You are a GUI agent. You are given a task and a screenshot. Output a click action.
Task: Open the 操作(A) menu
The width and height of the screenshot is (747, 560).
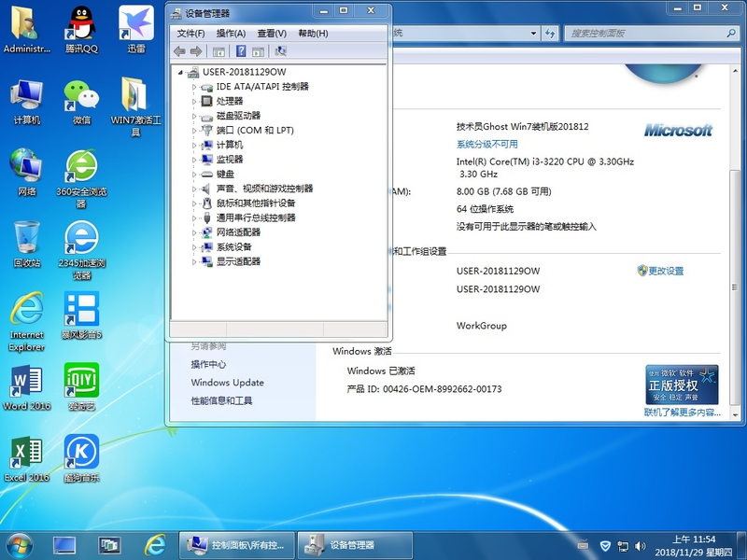(x=231, y=34)
